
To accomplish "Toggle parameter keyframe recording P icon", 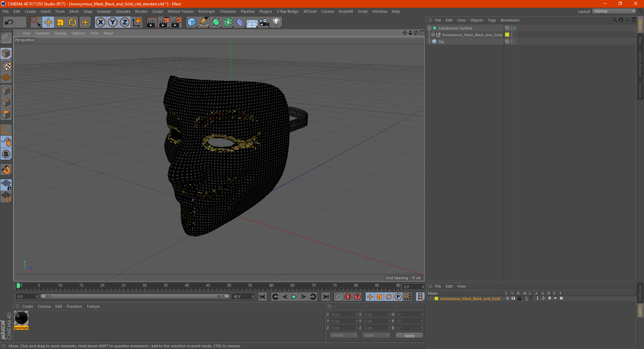I will 398,297.
